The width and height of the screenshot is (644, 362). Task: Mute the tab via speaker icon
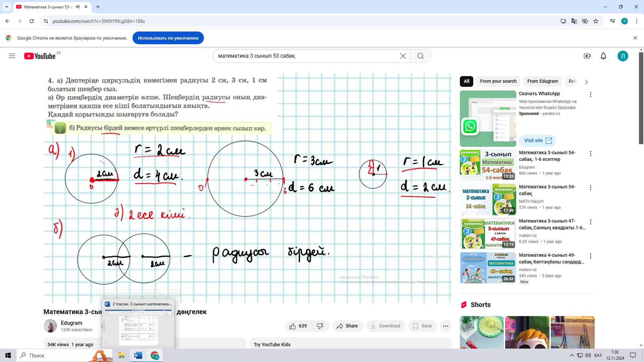[78, 7]
